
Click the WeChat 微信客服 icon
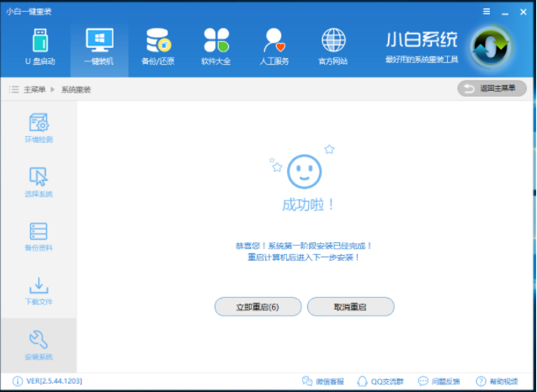[307, 381]
